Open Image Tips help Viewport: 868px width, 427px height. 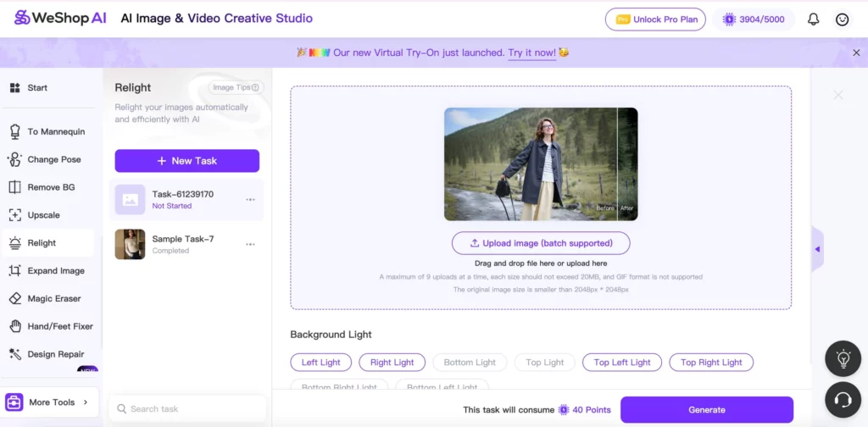pos(236,87)
